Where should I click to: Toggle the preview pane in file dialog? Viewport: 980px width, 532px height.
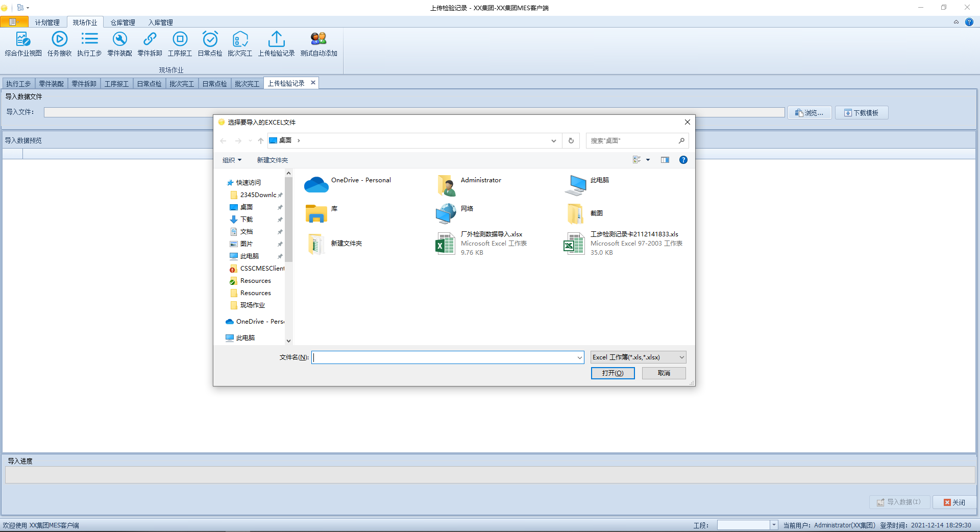point(665,160)
